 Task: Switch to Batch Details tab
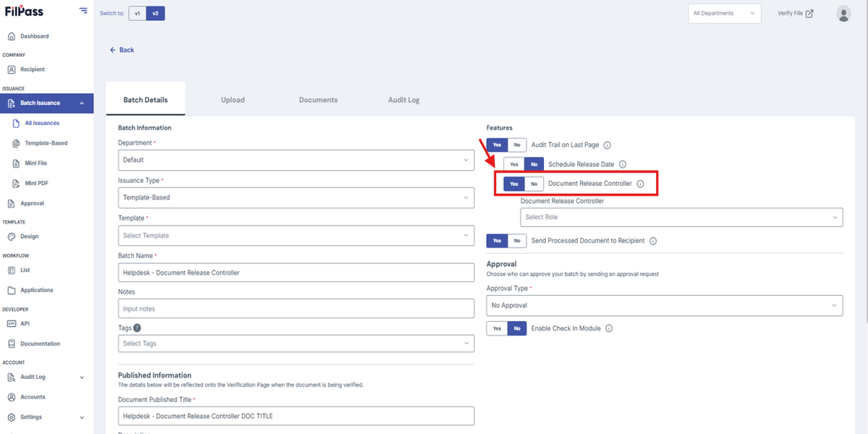[145, 99]
